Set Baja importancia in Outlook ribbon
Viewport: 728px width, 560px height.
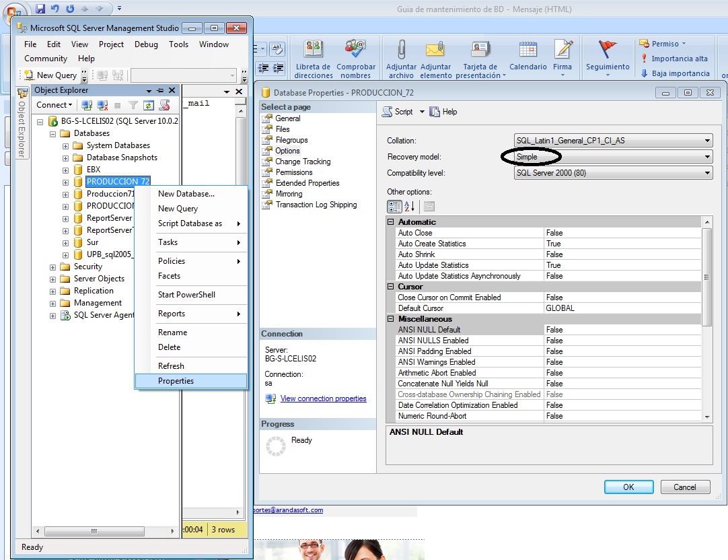[x=675, y=73]
